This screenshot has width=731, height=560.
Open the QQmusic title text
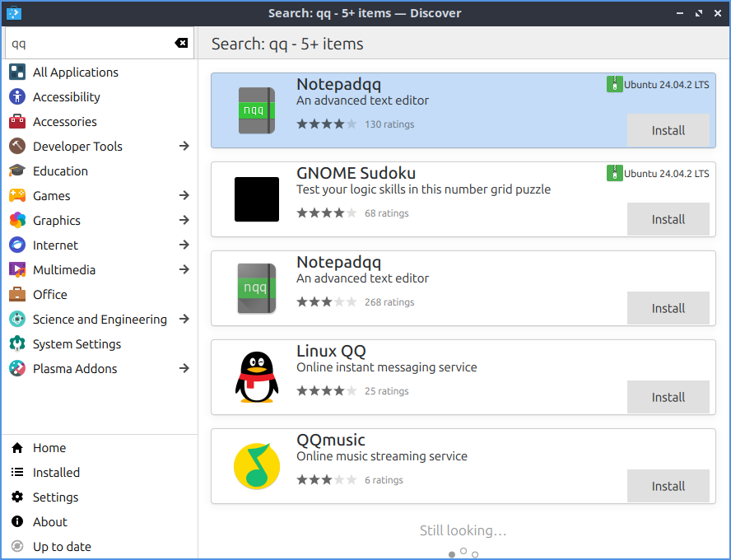331,440
